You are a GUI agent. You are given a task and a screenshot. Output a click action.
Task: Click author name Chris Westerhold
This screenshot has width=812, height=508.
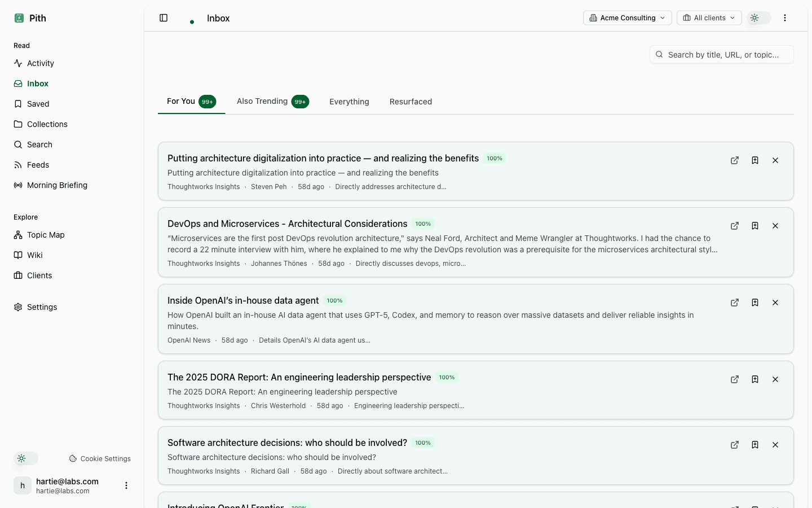[x=278, y=406]
